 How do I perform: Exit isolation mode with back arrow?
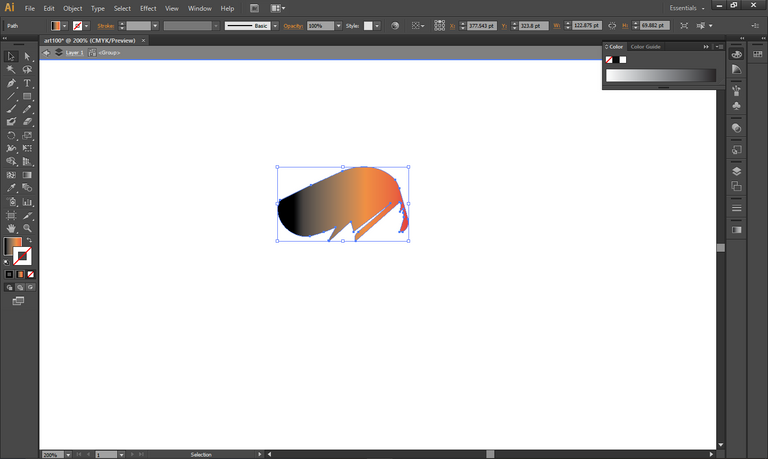click(x=46, y=52)
